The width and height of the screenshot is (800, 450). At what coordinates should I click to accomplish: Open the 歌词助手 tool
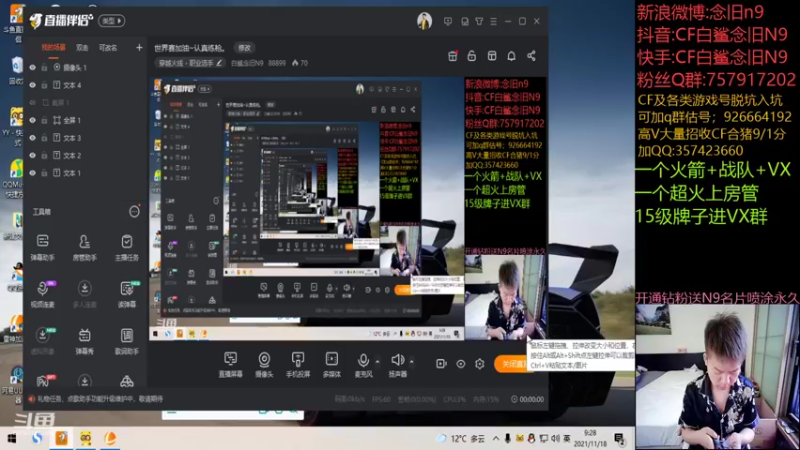[127, 341]
